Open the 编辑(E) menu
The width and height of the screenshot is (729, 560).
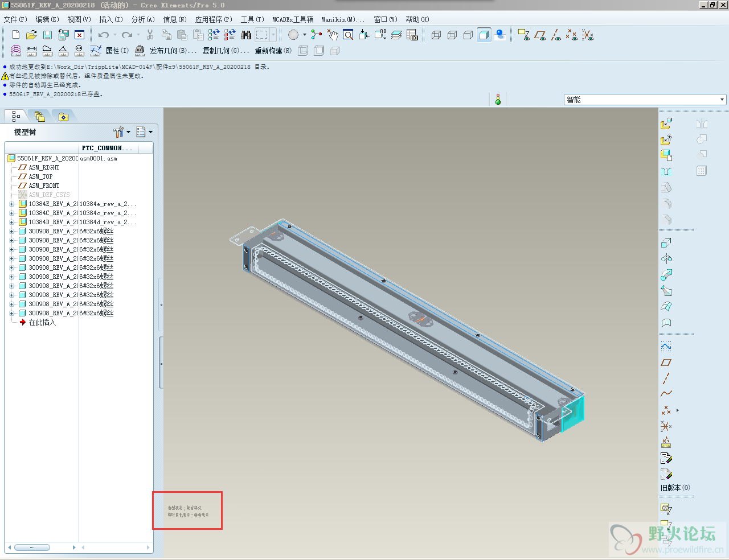pyautogui.click(x=47, y=19)
